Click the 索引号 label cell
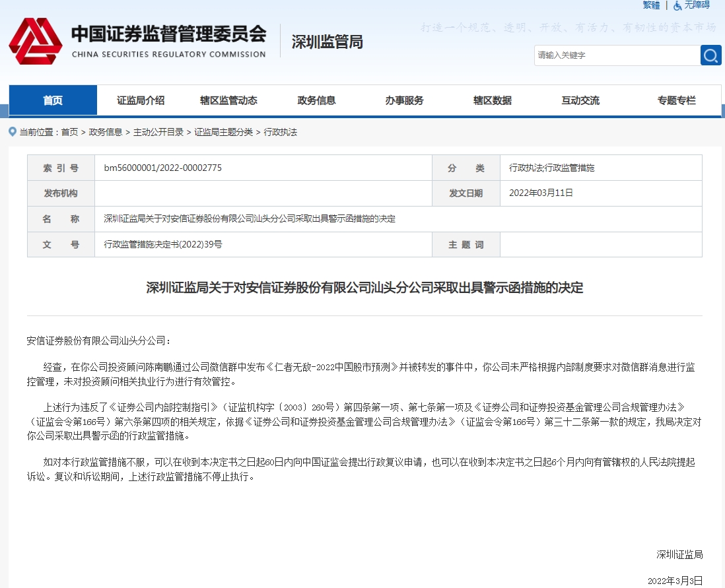 [x=61, y=168]
